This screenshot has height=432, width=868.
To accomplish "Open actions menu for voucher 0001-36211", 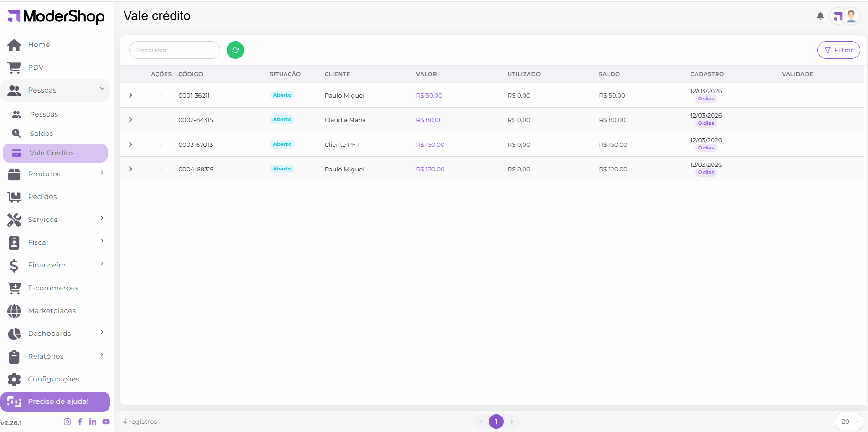I will (x=161, y=95).
